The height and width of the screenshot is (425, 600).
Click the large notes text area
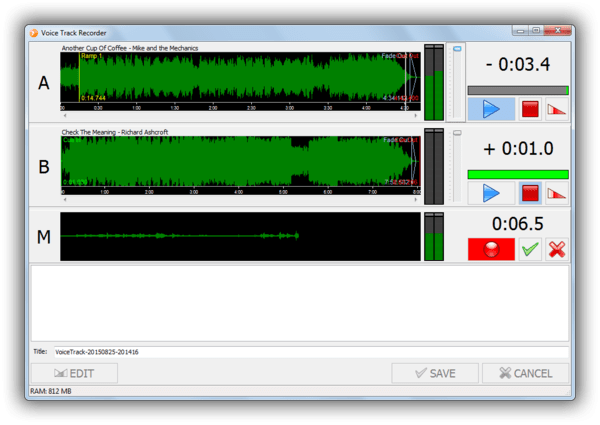pyautogui.click(x=300, y=303)
